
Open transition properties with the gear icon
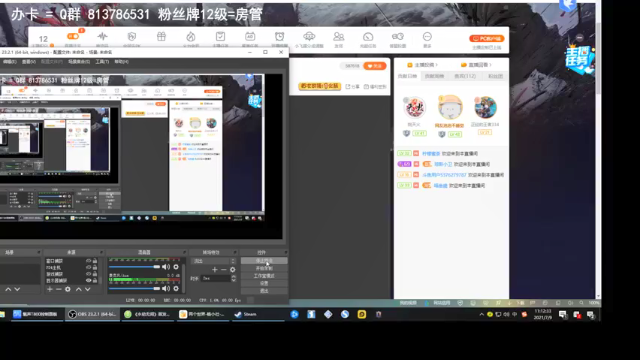click(x=233, y=270)
